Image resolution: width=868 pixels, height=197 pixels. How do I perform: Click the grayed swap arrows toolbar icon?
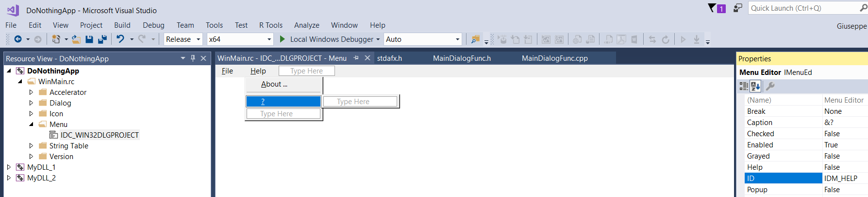(x=652, y=39)
